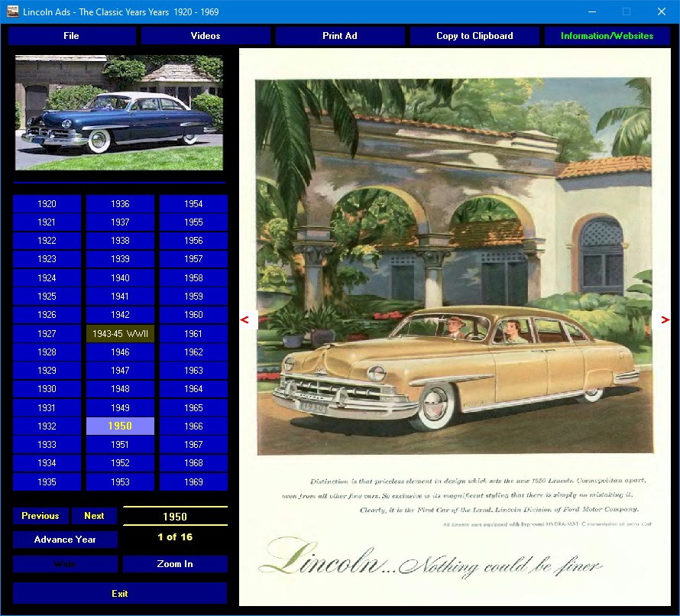680x616 pixels.
Task: Click the 1943-45 WWII button
Action: tap(120, 333)
